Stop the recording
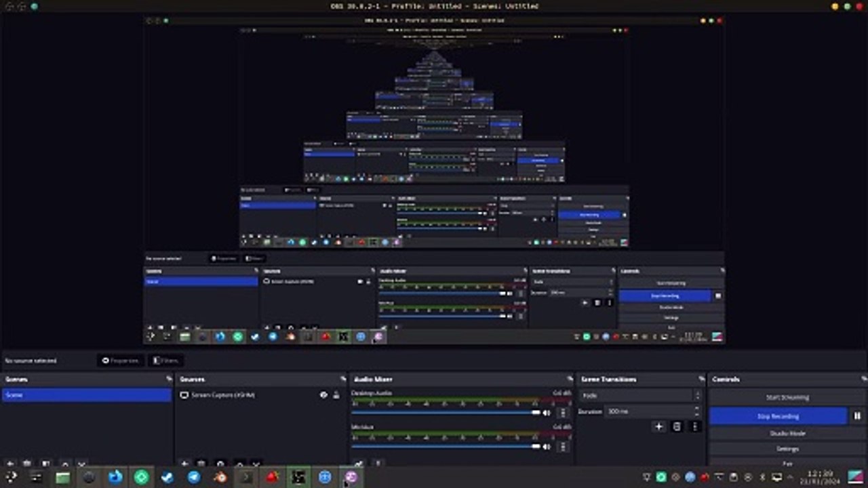This screenshot has width=868, height=488. point(778,416)
